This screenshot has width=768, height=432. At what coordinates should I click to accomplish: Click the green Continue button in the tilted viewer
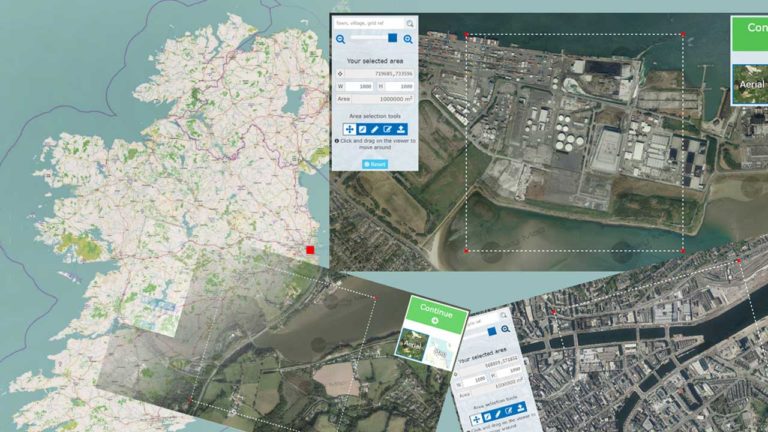point(435,315)
